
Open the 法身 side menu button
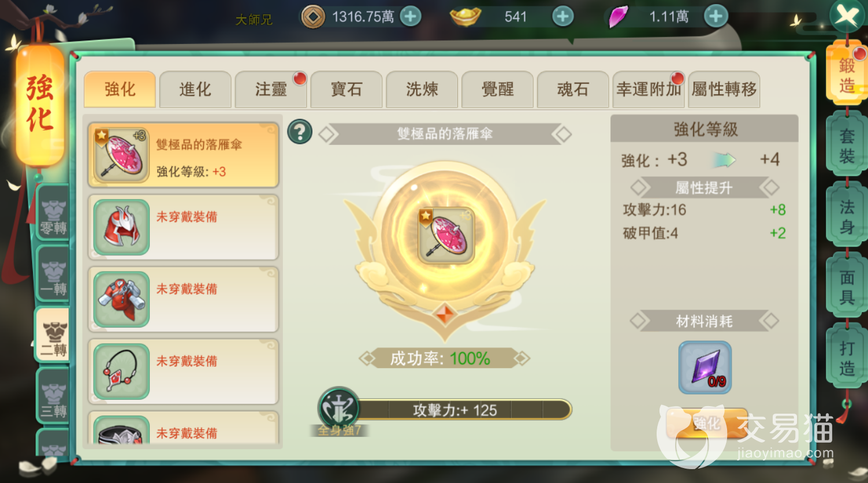pyautogui.click(x=847, y=217)
